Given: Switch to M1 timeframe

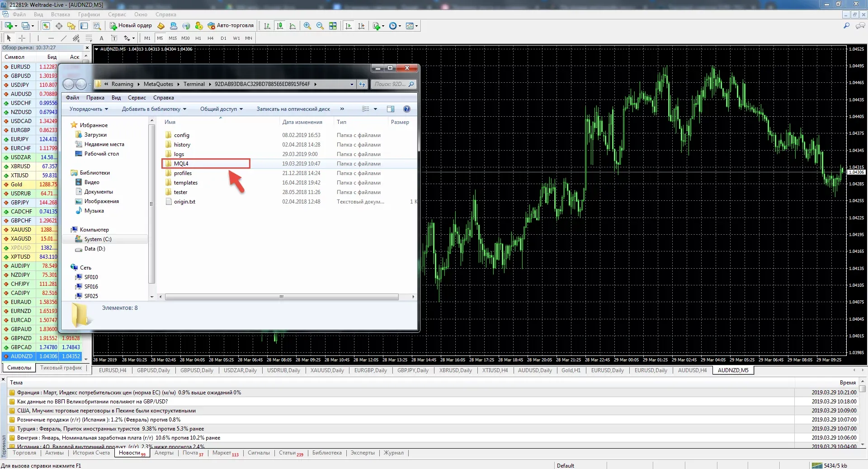Looking at the screenshot, I should point(147,38).
